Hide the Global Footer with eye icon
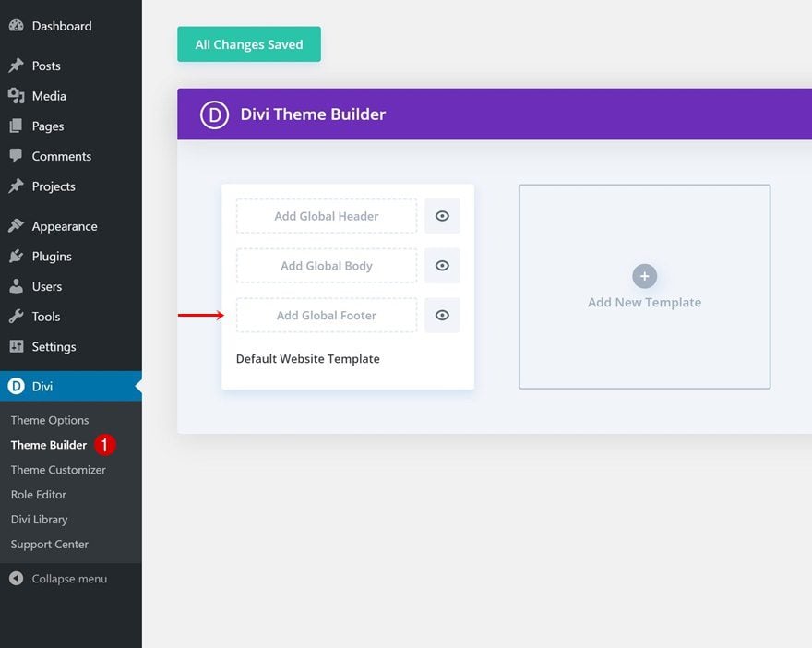The image size is (812, 648). click(x=442, y=316)
